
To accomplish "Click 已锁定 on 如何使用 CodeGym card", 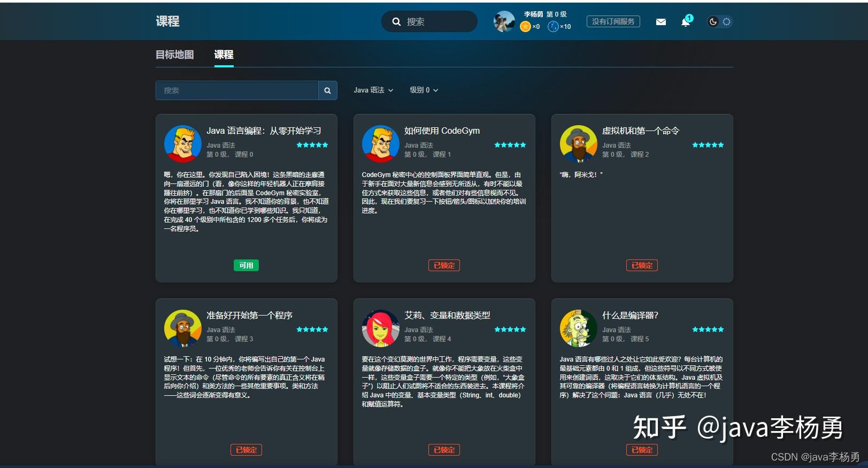I will [444, 265].
